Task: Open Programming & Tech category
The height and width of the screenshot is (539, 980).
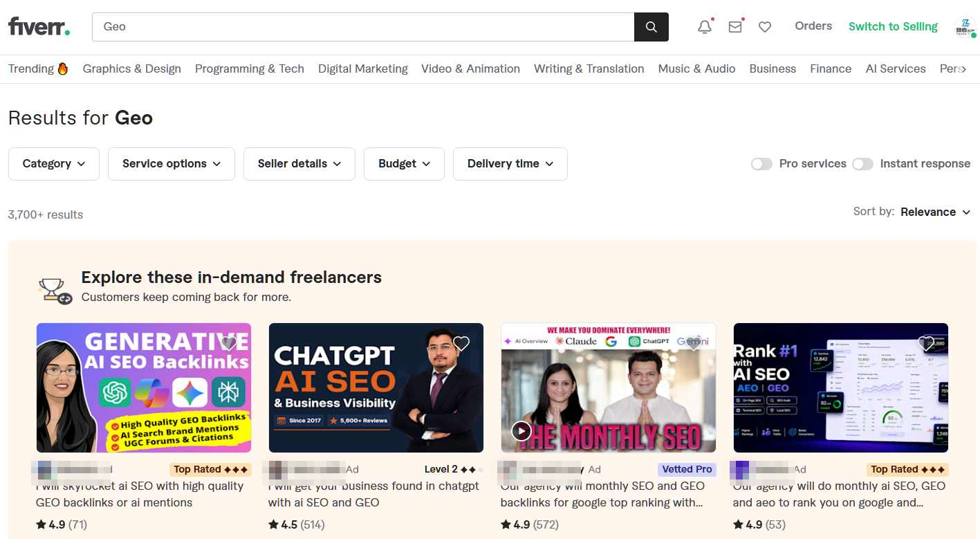Action: [250, 68]
